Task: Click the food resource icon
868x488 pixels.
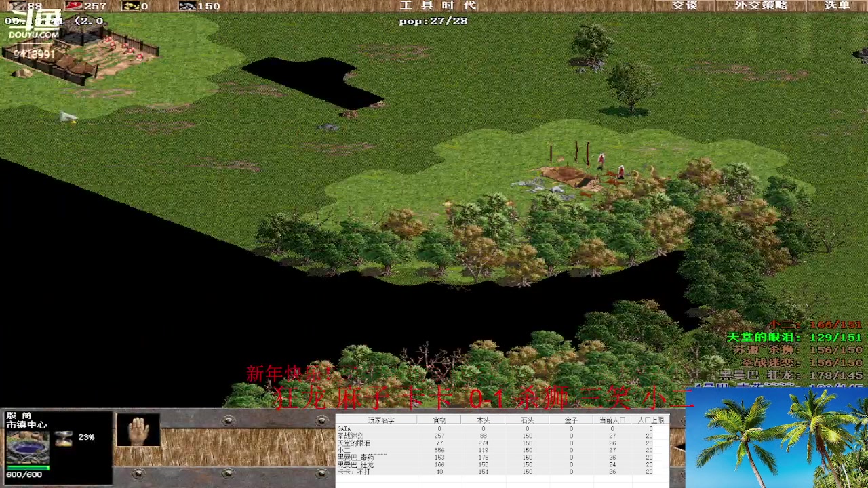Action: [73, 5]
